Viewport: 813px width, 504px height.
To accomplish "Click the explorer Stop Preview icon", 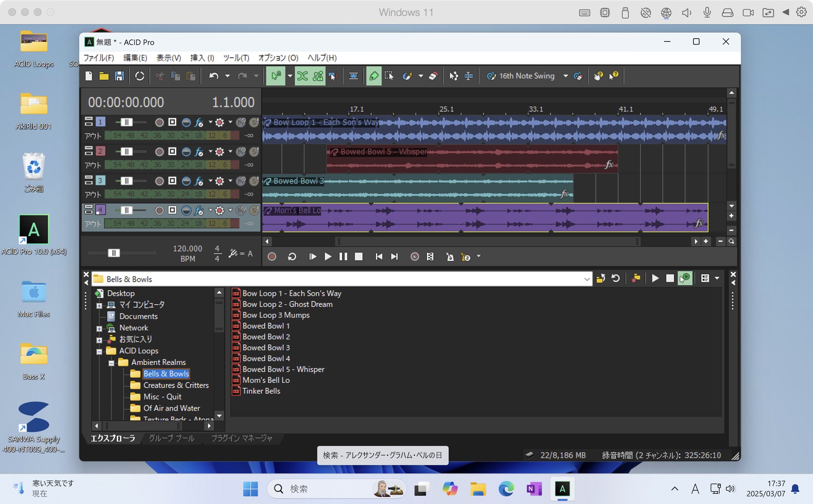I will [670, 278].
